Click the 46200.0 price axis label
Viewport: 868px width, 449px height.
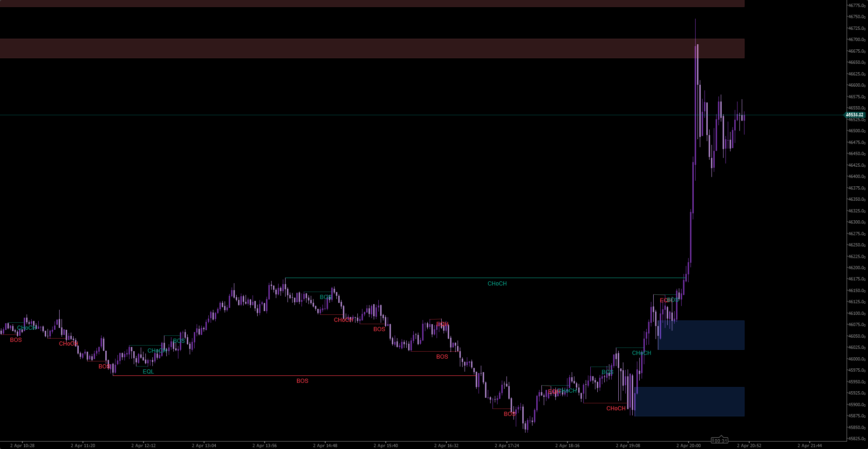click(x=856, y=268)
